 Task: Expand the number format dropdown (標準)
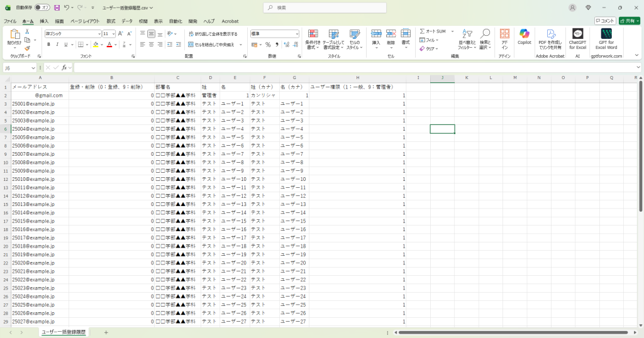pyautogui.click(x=297, y=33)
